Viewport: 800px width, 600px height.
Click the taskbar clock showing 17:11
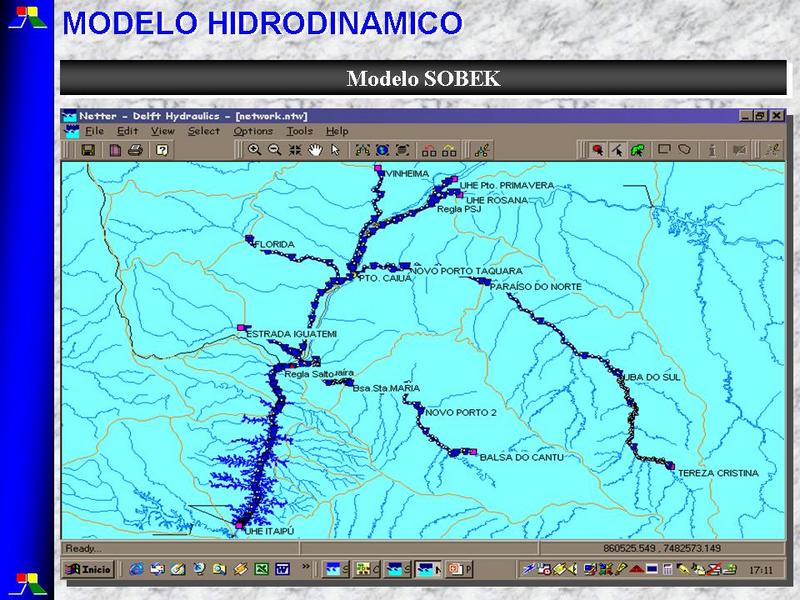point(761,570)
